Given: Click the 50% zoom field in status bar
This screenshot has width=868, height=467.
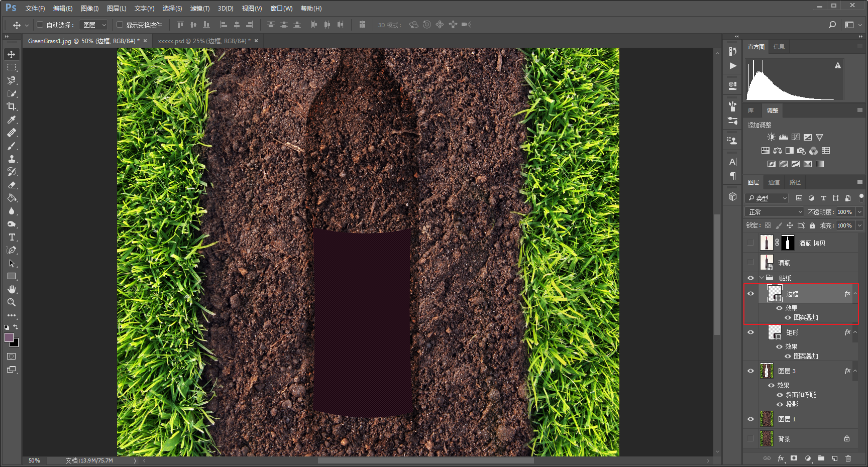Looking at the screenshot, I should [x=34, y=460].
